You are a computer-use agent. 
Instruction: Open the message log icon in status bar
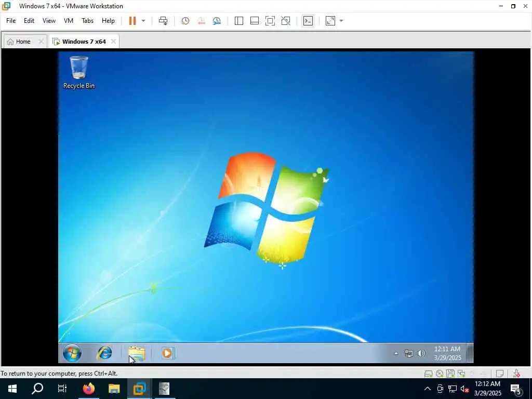click(499, 374)
